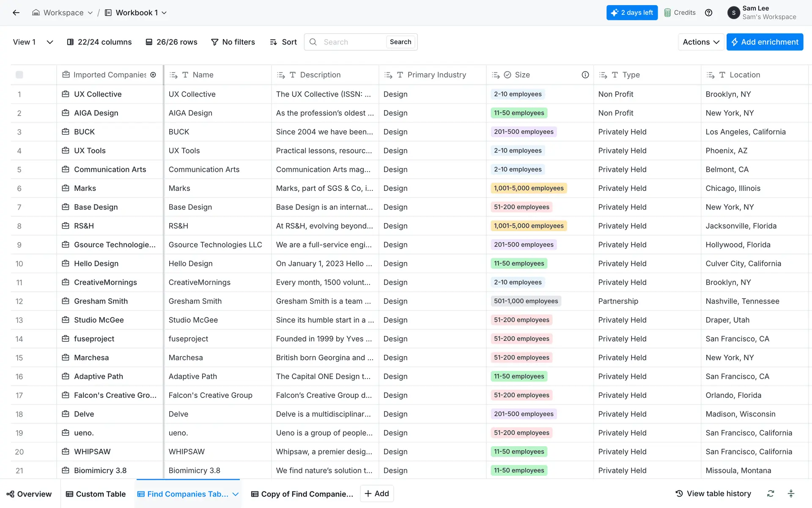Open the Workspace breadcrumb dropdown

(63, 13)
